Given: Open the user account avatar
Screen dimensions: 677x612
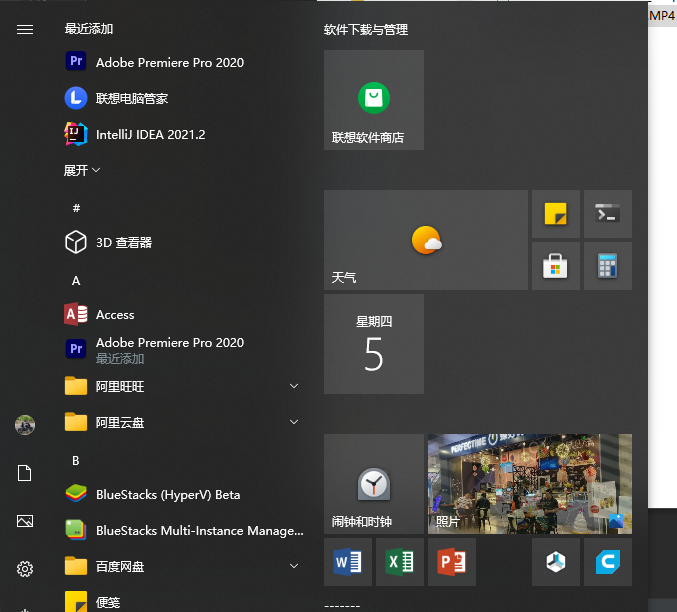Looking at the screenshot, I should pyautogui.click(x=25, y=425).
